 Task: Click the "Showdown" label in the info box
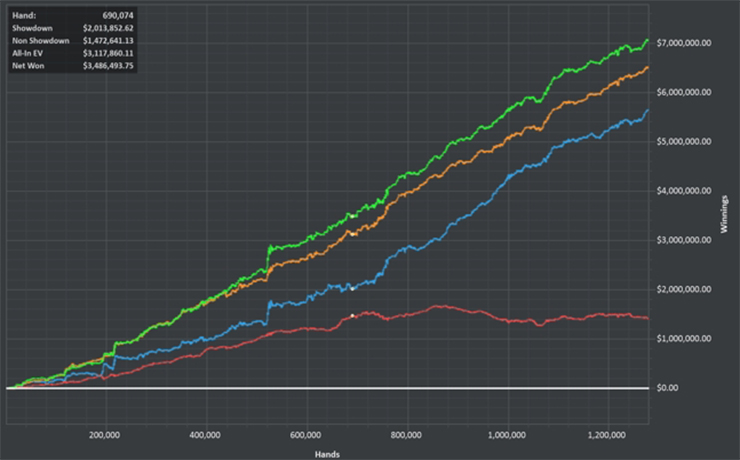[x=32, y=28]
